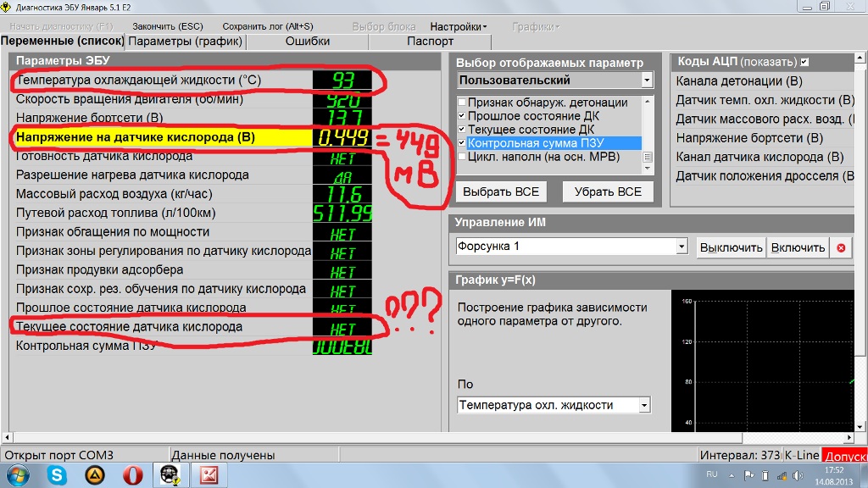Click the Выбрать ВСЕ button
This screenshot has width=868, height=488.
pos(501,191)
